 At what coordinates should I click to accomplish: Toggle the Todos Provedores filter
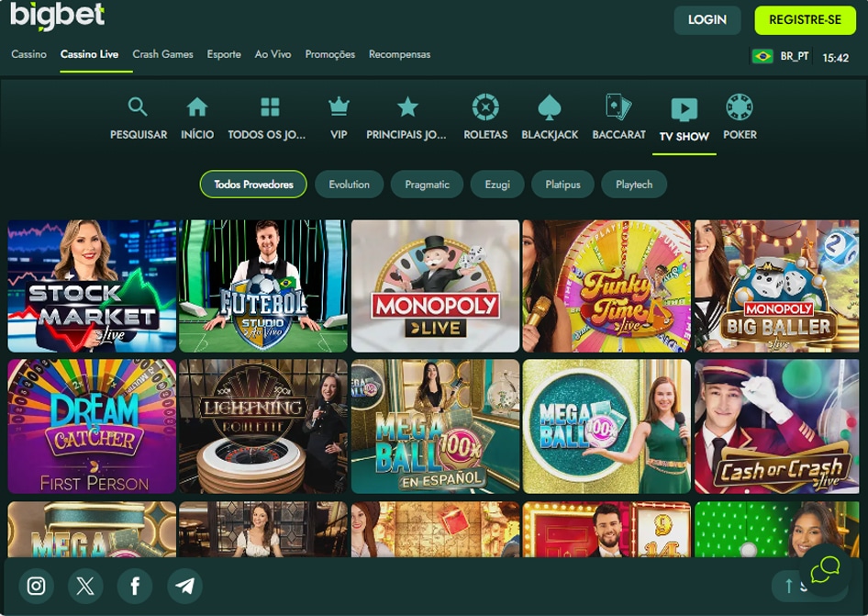(x=251, y=184)
